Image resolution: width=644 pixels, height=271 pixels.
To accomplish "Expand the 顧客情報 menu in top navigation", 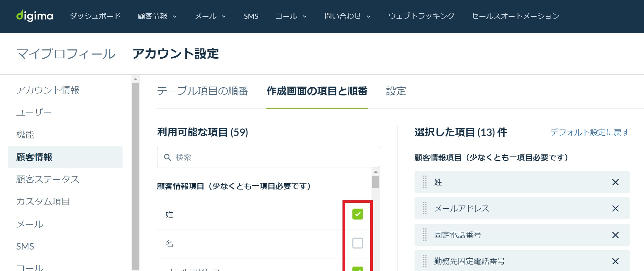I will (157, 16).
